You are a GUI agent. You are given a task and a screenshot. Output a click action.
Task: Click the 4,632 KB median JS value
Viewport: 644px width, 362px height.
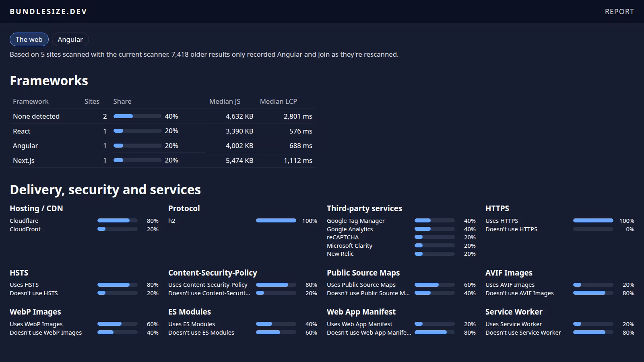[x=239, y=116]
